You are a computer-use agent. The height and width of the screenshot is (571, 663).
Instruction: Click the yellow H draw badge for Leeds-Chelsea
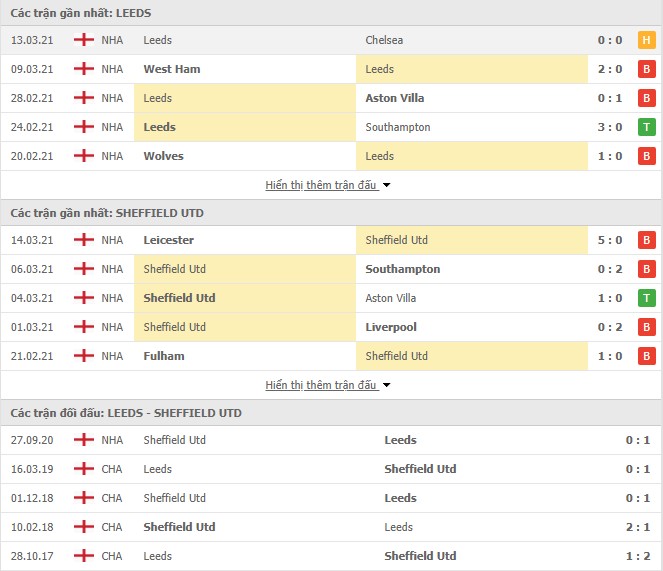[646, 40]
